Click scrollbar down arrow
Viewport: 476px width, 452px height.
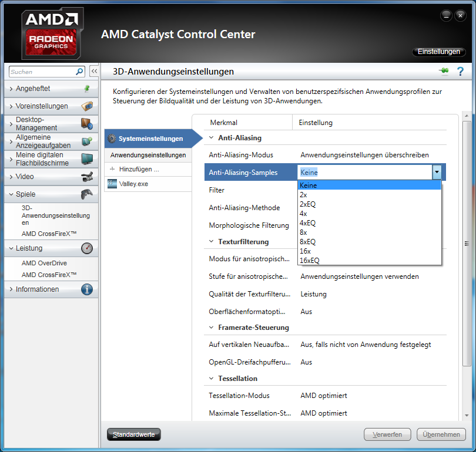pyautogui.click(x=467, y=416)
